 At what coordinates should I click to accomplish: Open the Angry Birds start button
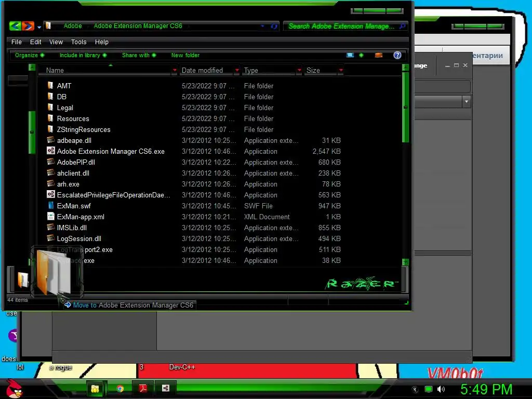pos(14,389)
